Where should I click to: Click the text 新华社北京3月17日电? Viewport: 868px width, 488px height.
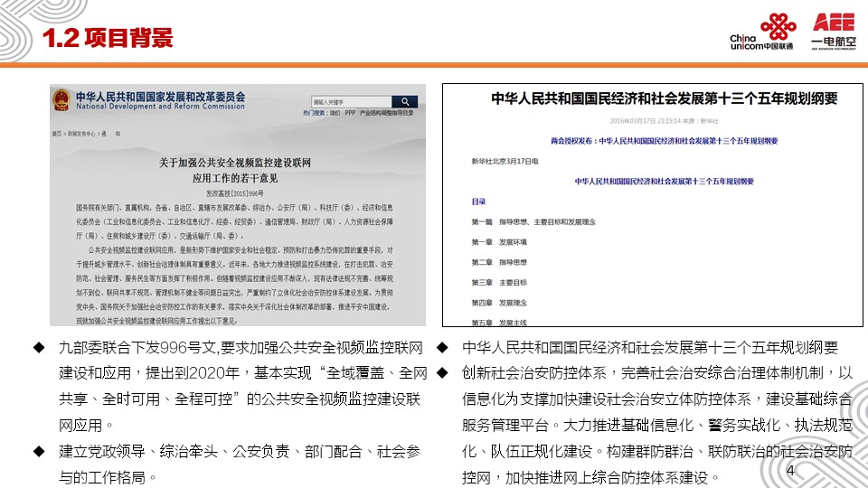pos(505,161)
